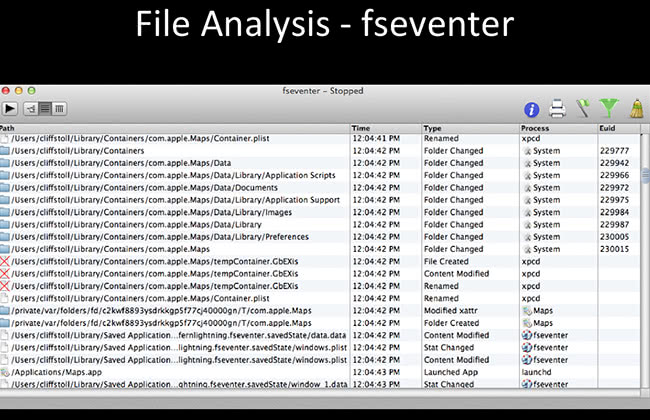
Task: Click the folder icon of the Application Scripts row
Action: (x=5, y=175)
